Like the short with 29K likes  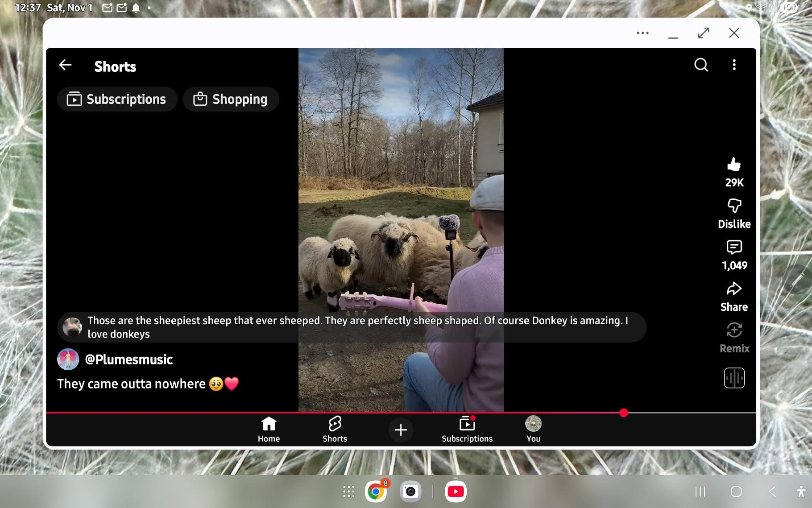coord(734,172)
